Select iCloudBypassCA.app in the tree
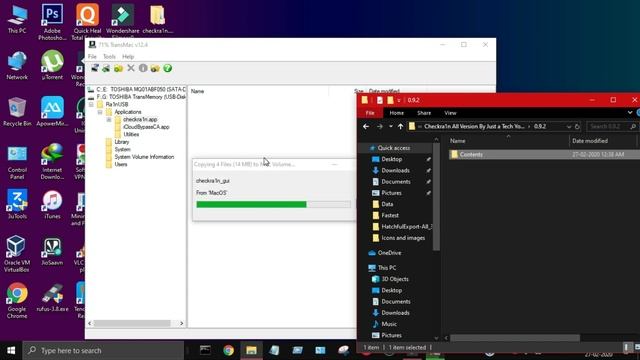The image size is (640, 360). tap(146, 127)
